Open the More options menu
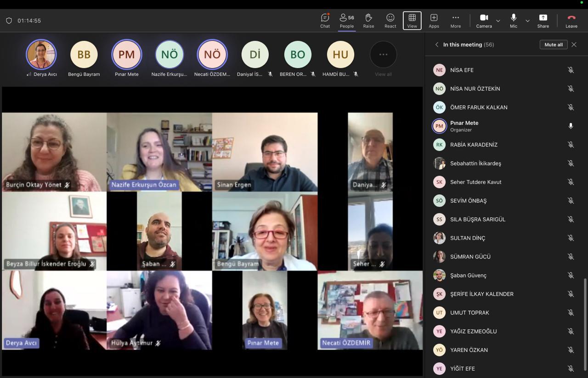Image resolution: width=588 pixels, height=378 pixels. [x=455, y=21]
